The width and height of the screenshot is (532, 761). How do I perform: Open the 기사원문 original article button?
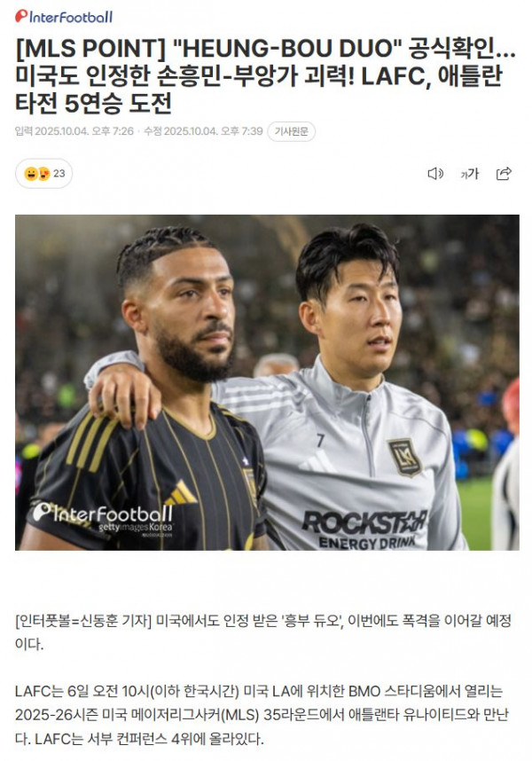point(291,131)
